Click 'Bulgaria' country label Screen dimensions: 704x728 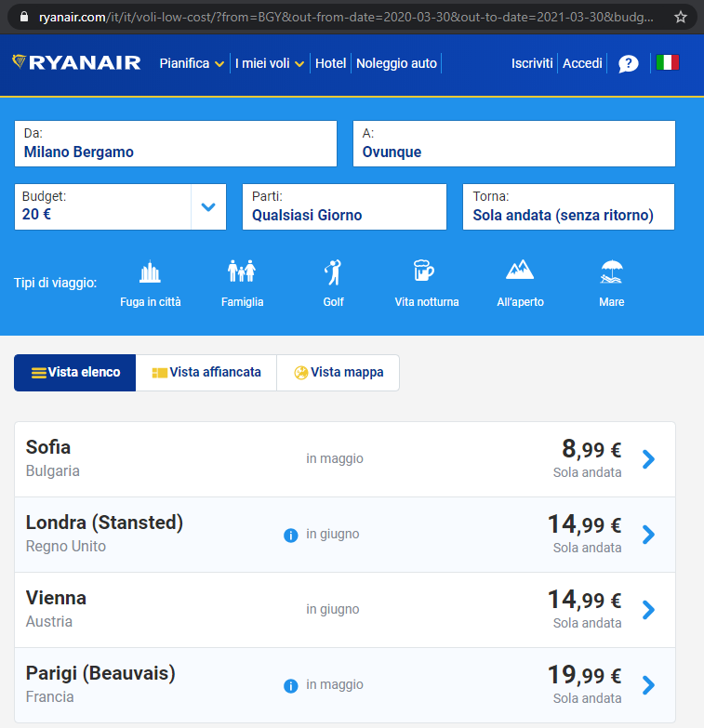coord(52,470)
